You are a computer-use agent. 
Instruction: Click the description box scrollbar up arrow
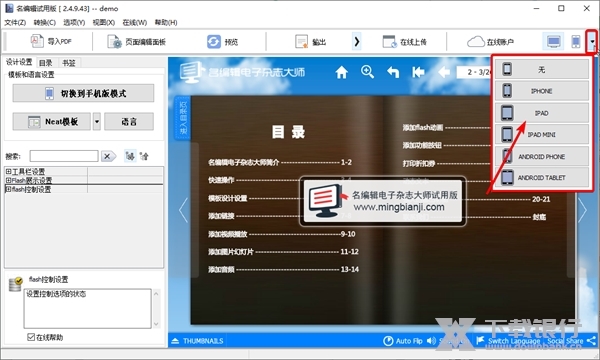pyautogui.click(x=156, y=294)
